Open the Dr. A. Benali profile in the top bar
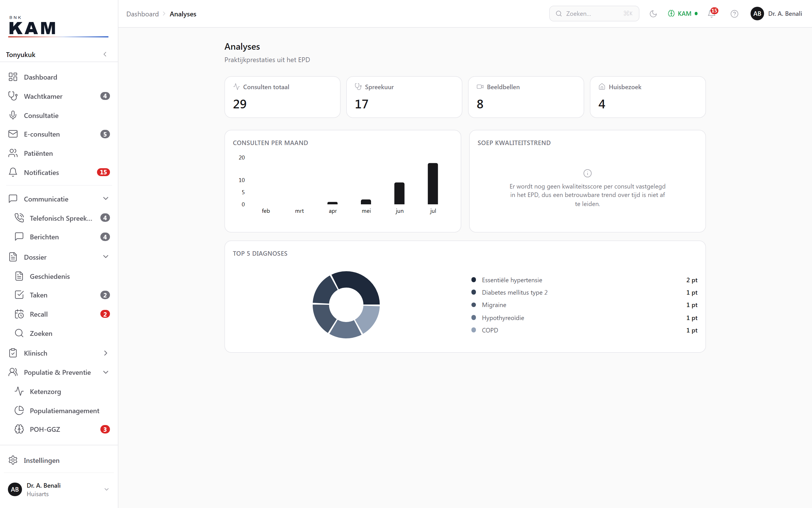Screen dimensions: 812x508 tap(776, 14)
